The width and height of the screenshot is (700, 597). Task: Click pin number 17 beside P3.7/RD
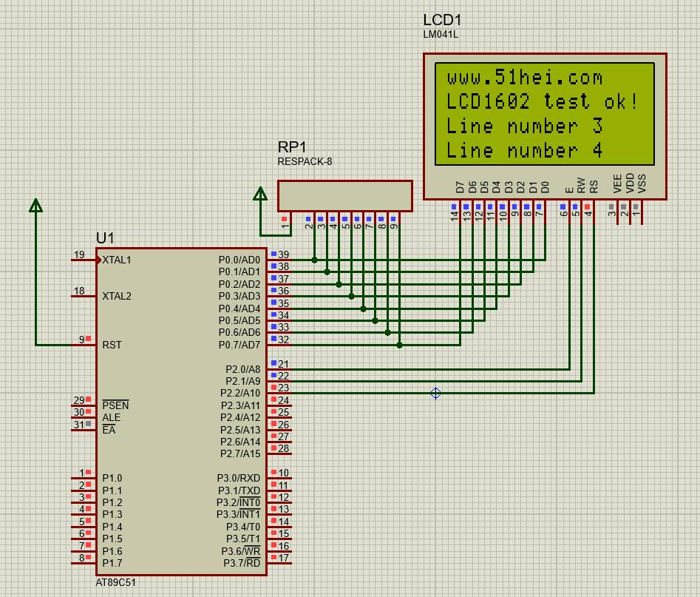tap(284, 558)
